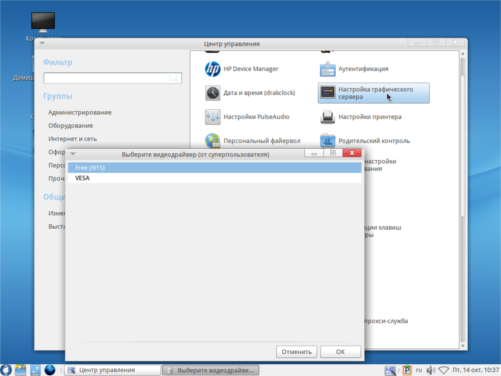The width and height of the screenshot is (501, 376).
Task: Open HP Device Manager icon
Action: pos(212,69)
